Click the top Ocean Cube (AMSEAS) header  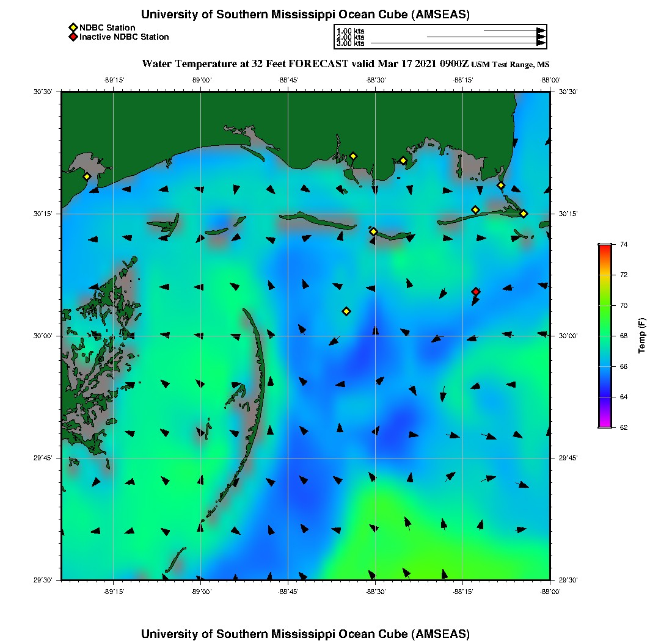tap(305, 14)
